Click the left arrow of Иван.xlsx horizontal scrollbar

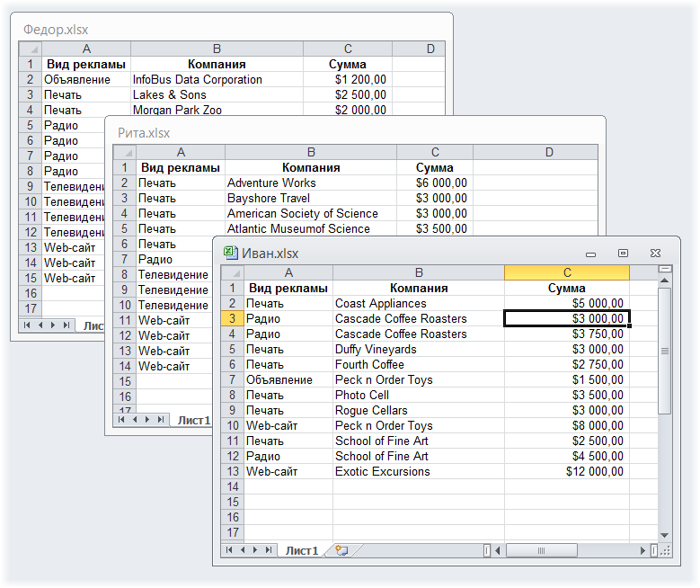coord(497,550)
